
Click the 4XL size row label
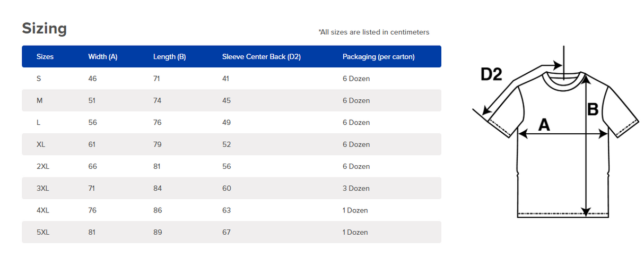42,210
